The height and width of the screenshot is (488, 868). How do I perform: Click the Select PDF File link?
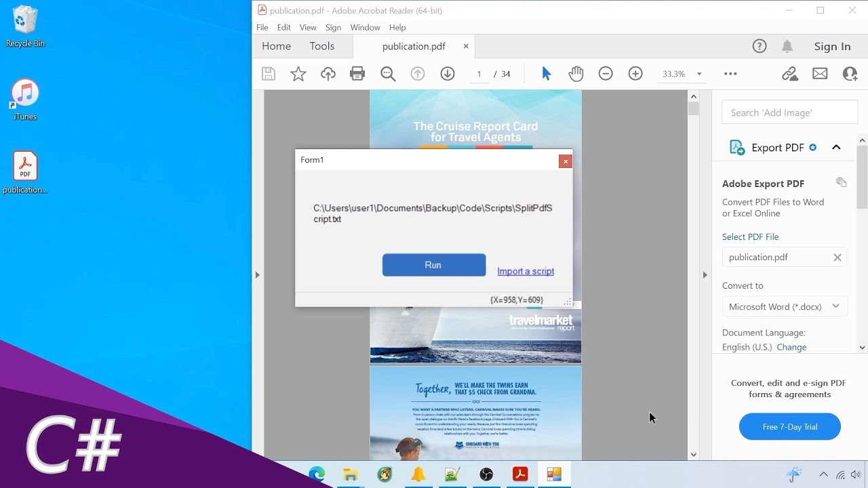coord(750,237)
